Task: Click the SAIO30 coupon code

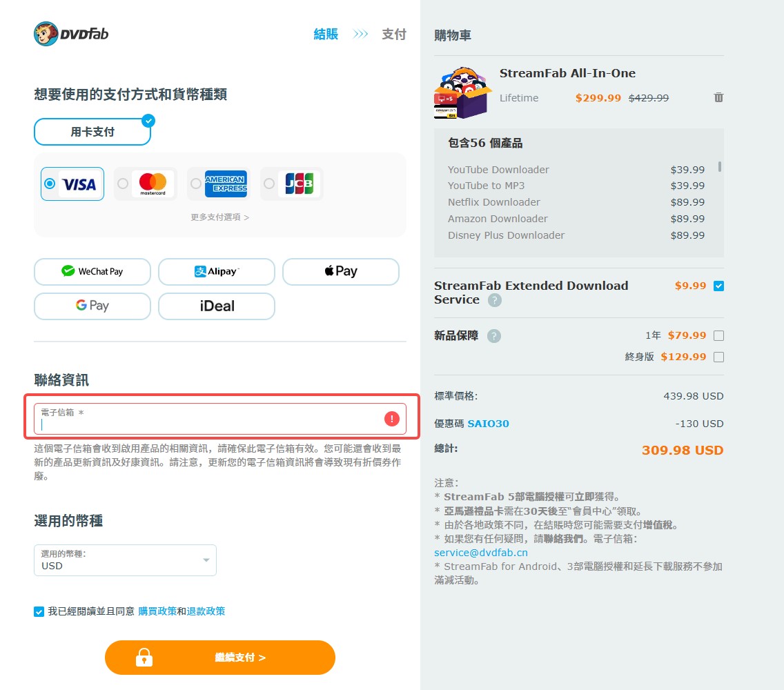Action: tap(488, 424)
